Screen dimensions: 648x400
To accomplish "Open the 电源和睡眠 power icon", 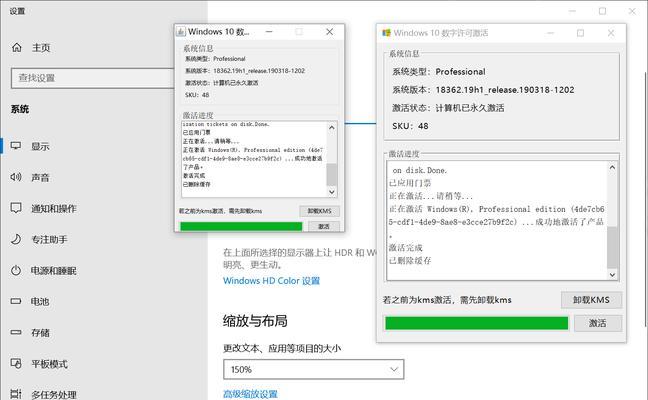I will (x=16, y=271).
